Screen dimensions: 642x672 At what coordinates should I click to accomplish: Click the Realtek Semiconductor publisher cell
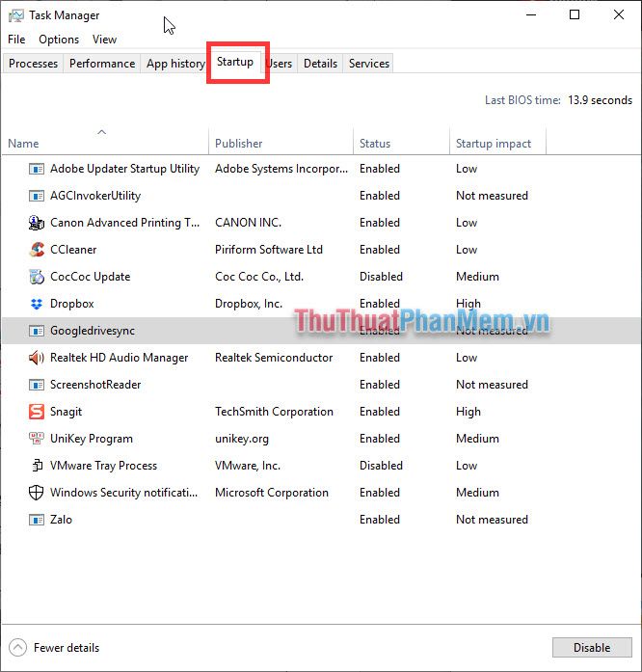(x=274, y=358)
